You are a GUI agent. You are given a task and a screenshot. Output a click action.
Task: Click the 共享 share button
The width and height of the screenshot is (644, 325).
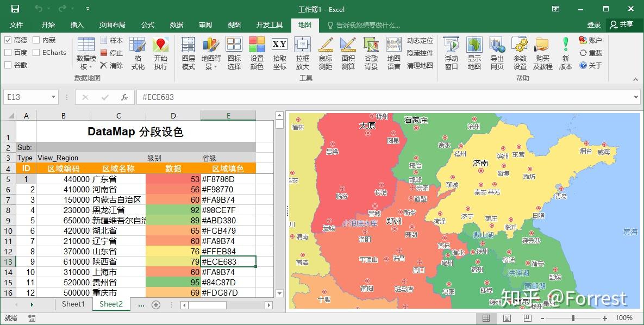(x=622, y=24)
